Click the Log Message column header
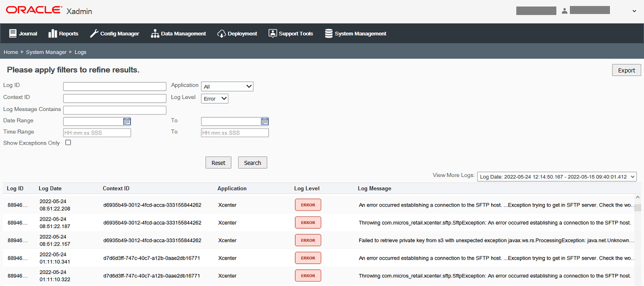The height and width of the screenshot is (286, 644). click(x=375, y=188)
